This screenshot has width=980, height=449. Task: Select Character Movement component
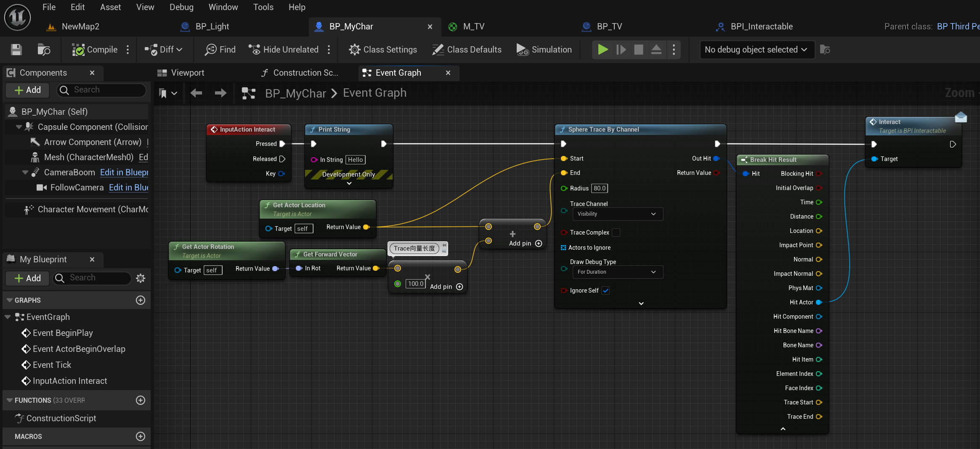86,209
